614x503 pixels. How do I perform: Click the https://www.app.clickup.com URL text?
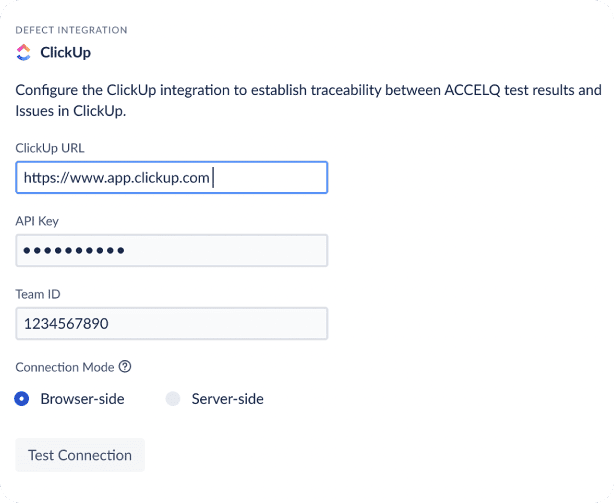coord(116,178)
